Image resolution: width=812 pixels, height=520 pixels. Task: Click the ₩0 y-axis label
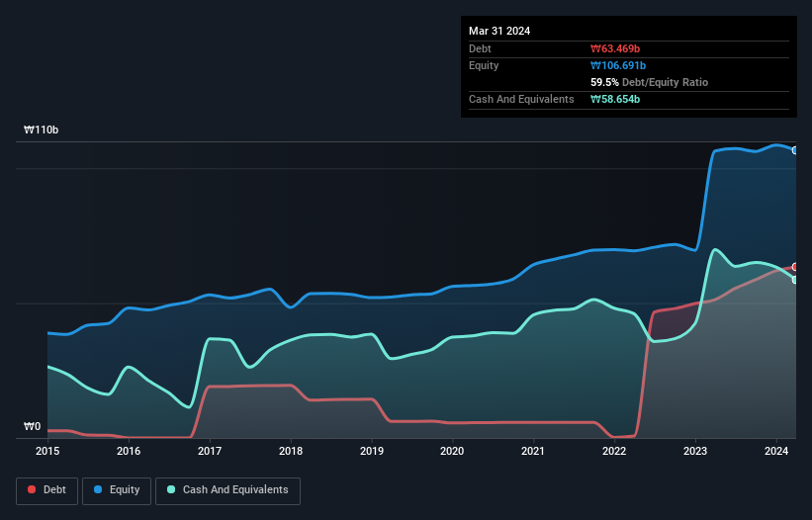click(32, 426)
